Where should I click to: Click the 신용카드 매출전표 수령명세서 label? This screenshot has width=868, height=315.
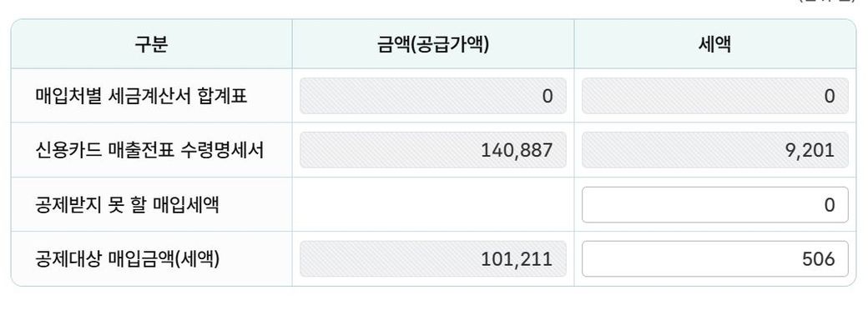[149, 150]
